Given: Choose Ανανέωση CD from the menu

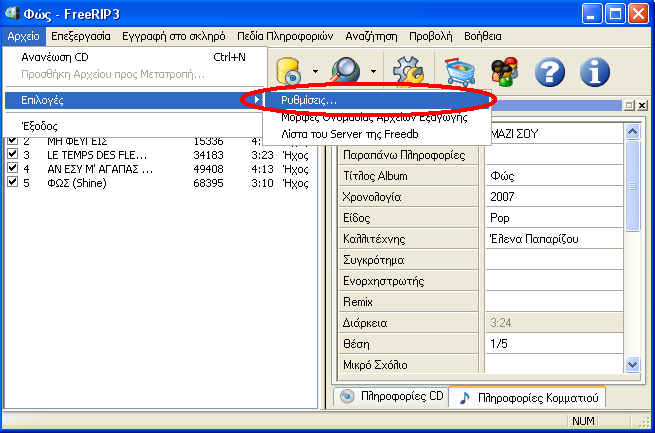Looking at the screenshot, I should (135, 57).
